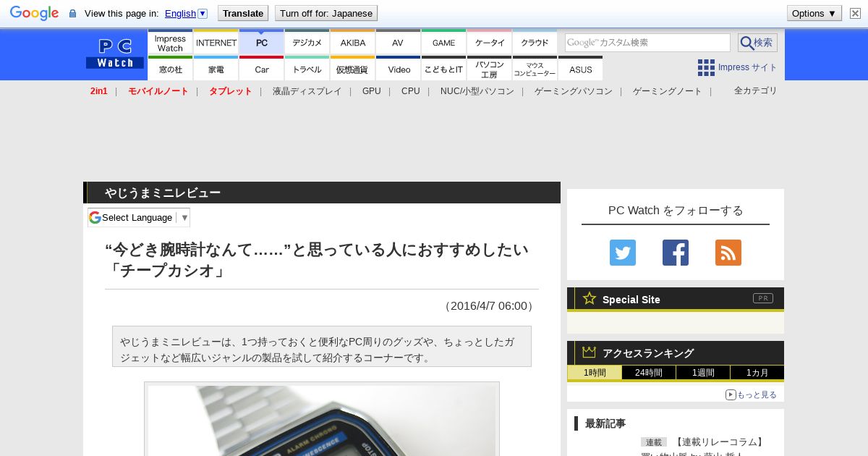Open 液晶ディスプレイ category link
Screen dimensions: 868x456
point(307,91)
